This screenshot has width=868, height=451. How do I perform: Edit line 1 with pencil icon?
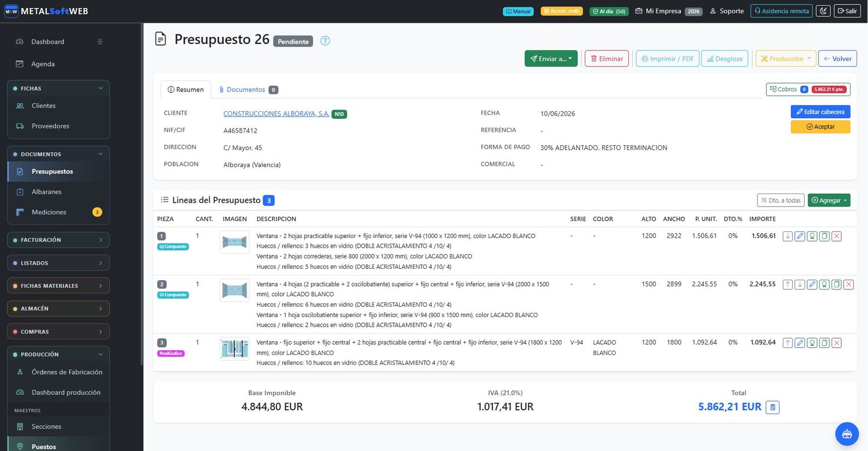[x=800, y=236]
